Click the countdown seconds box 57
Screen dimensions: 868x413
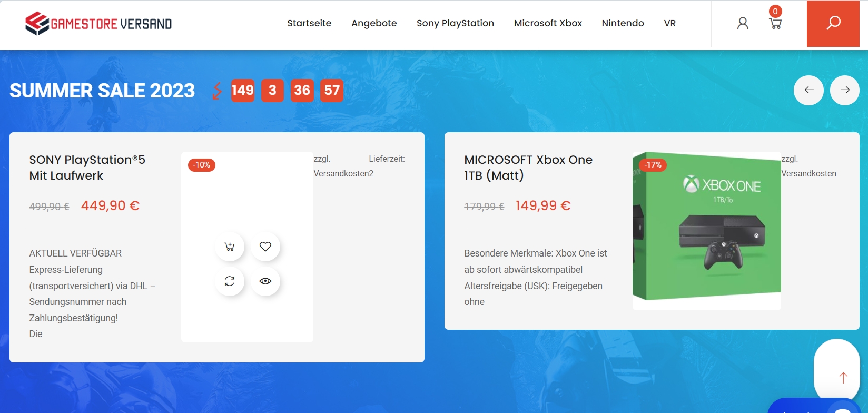[x=332, y=91]
